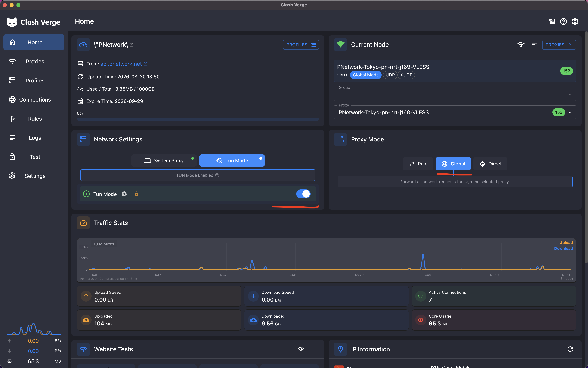Open Settings in the sidebar
The width and height of the screenshot is (588, 368).
click(34, 176)
